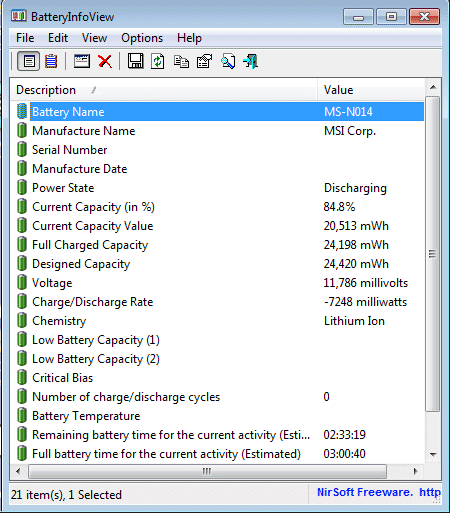Select the Power State row text
Viewport: 450px width, 513px height.
pos(63,188)
